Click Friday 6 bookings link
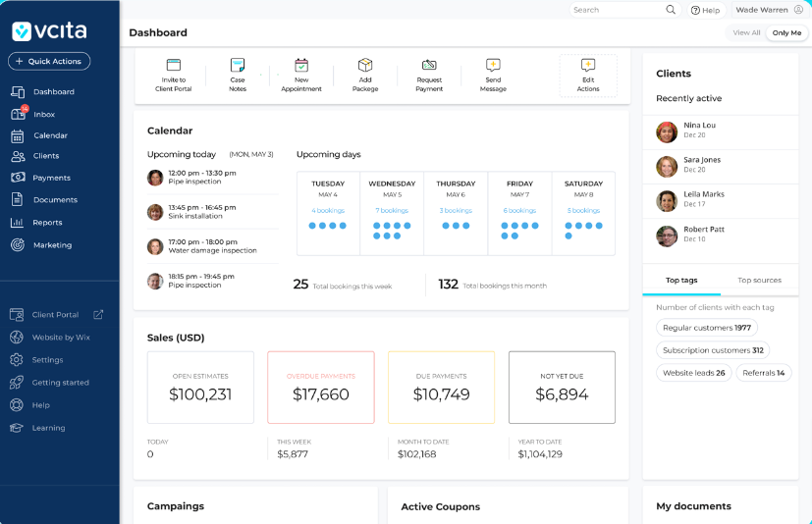 click(x=519, y=211)
